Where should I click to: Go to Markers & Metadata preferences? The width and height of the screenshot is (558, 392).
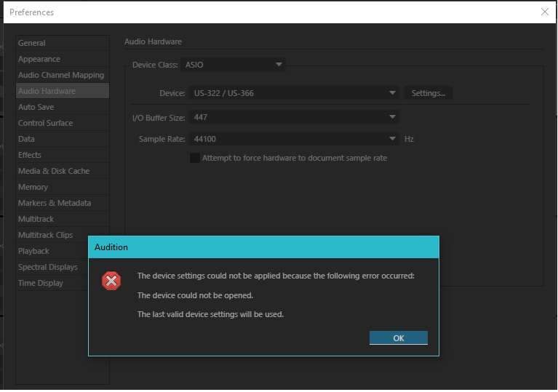pos(55,203)
